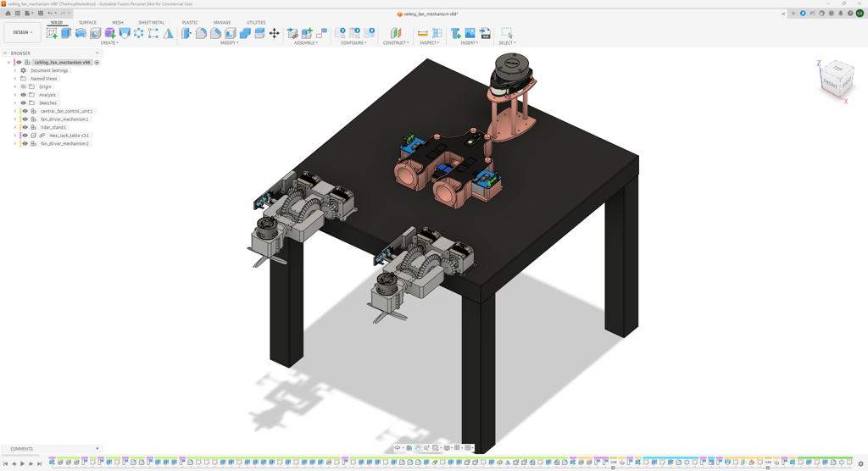Select the Revolve tool
Image resolution: width=868 pixels, height=471 pixels.
(x=81, y=33)
